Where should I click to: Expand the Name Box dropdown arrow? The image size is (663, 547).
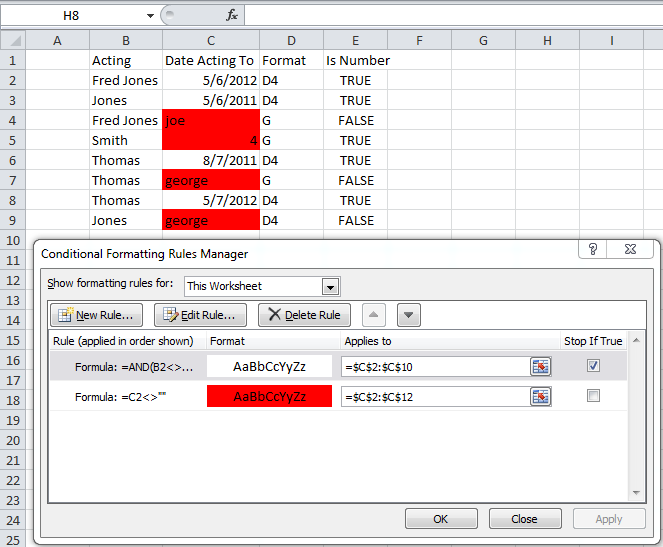(x=150, y=15)
